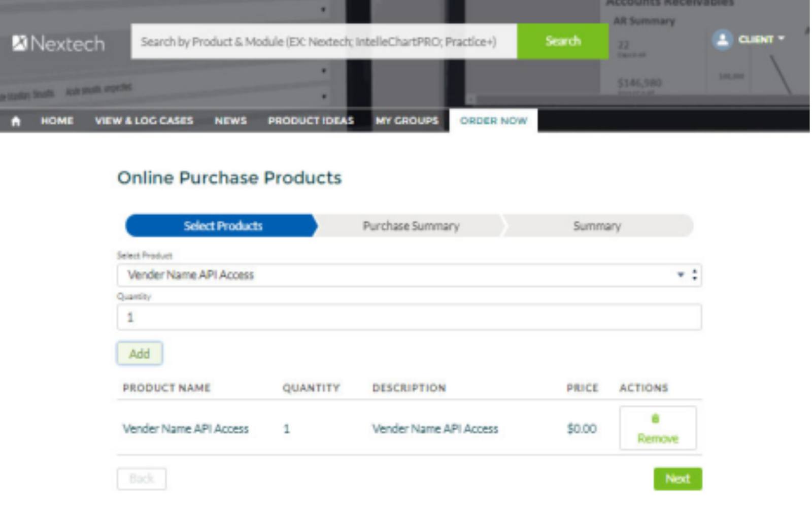Expand the CLIENT account dropdown

coord(761,39)
